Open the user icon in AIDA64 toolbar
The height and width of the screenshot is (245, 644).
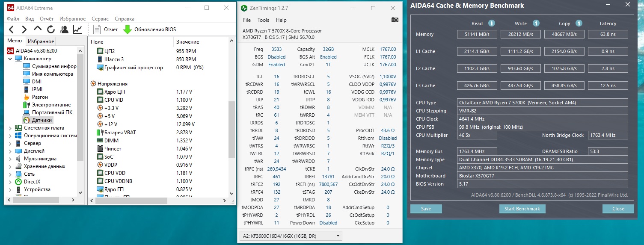coord(64,30)
